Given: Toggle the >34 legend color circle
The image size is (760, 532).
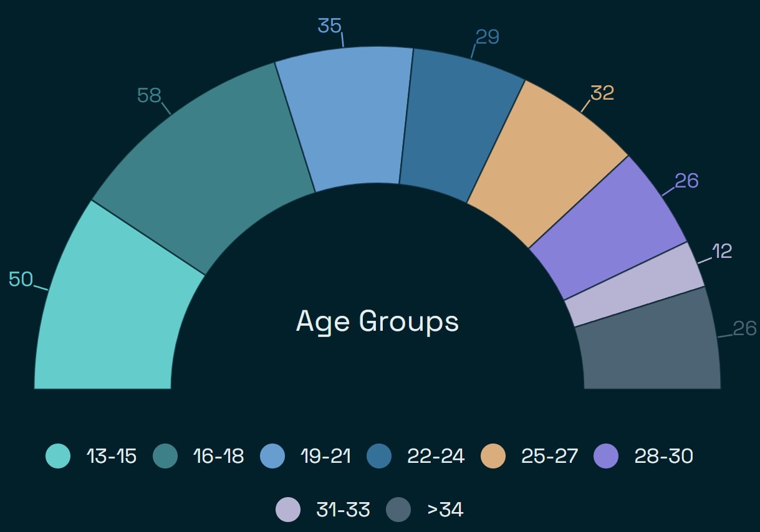Looking at the screenshot, I should (398, 510).
